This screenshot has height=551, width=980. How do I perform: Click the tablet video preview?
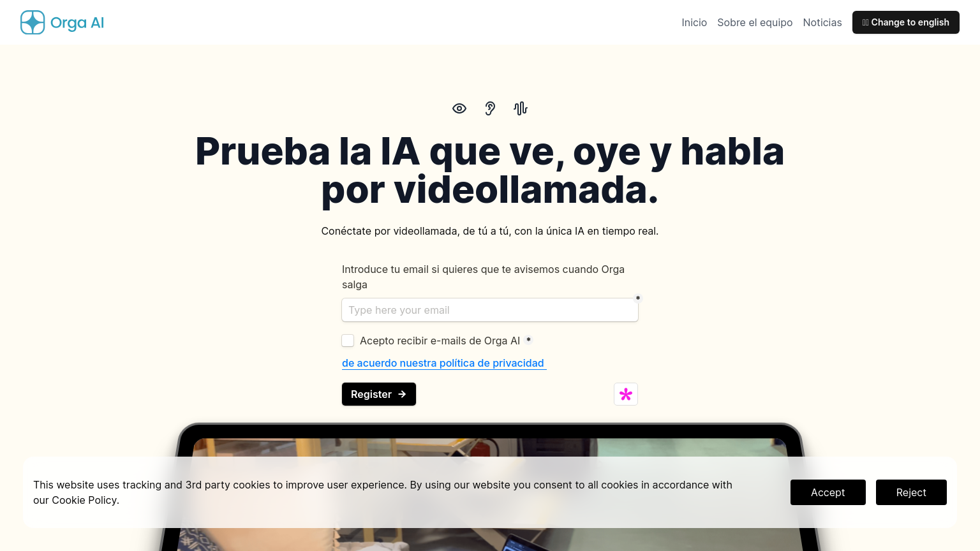point(489,445)
